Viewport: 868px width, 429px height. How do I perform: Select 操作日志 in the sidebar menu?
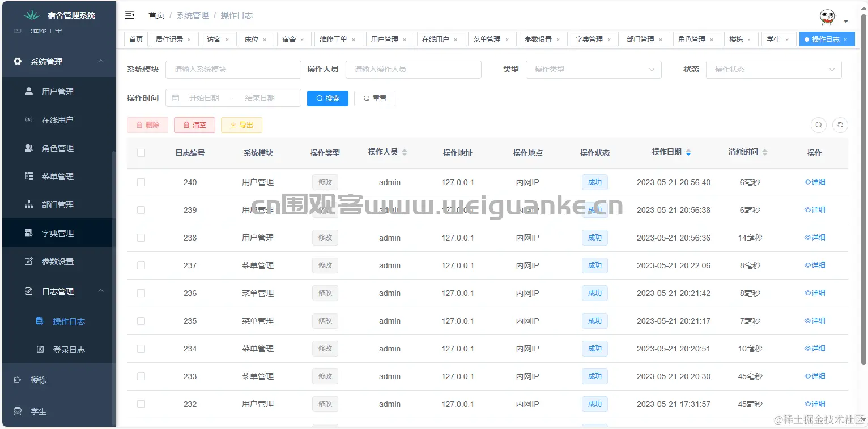tap(58, 321)
